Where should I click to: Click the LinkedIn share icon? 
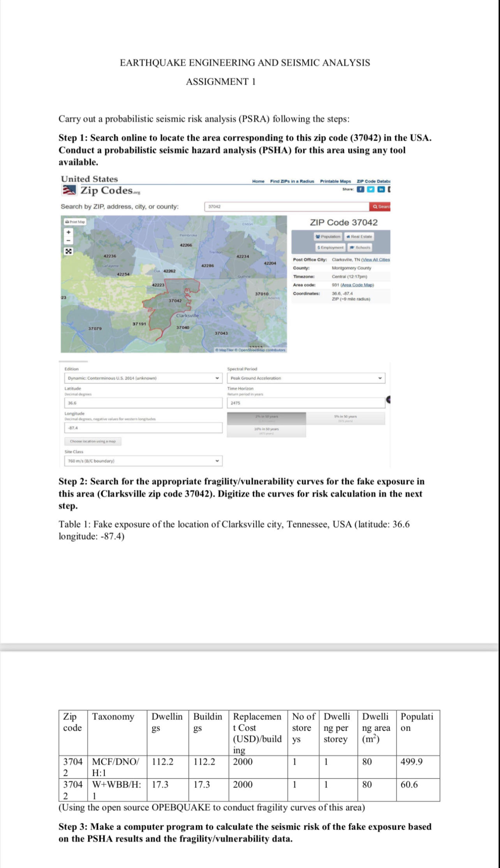coord(381,190)
